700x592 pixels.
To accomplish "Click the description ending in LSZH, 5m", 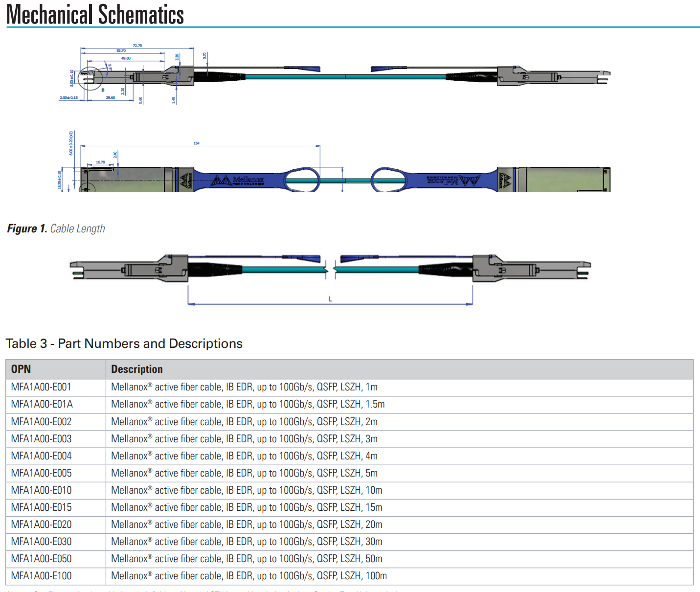I will click(244, 473).
